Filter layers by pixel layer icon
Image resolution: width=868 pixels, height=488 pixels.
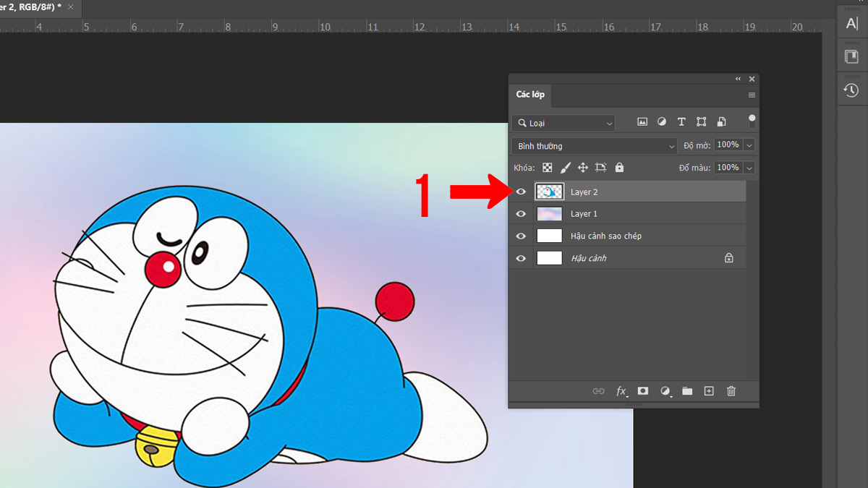(x=642, y=122)
